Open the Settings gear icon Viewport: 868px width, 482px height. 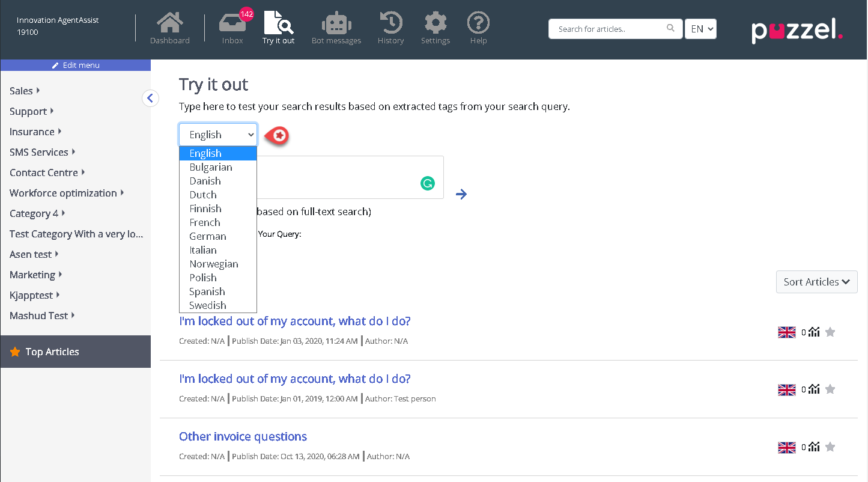[x=436, y=28]
